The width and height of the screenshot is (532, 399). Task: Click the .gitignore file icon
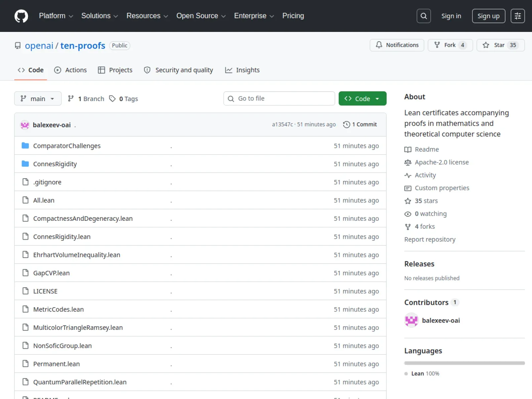25,182
